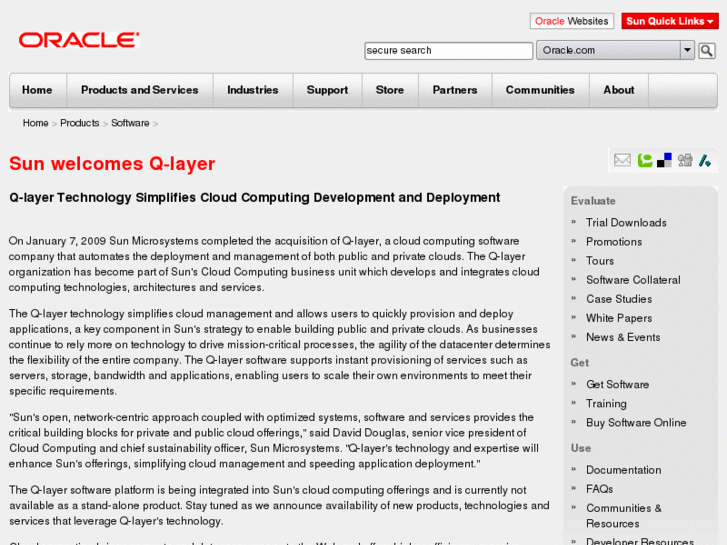Follow the Products breadcrumb link
The image size is (727, 545).
80,123
